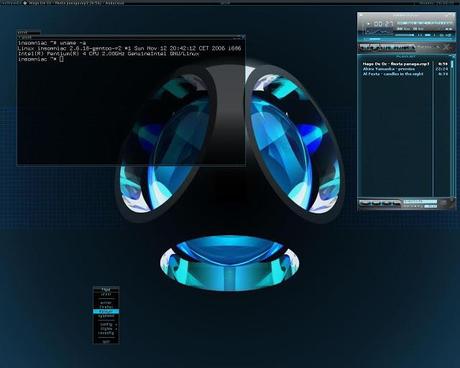The width and height of the screenshot is (460, 368).
Task: Open the firefox entry in the root menu
Action: [106, 307]
